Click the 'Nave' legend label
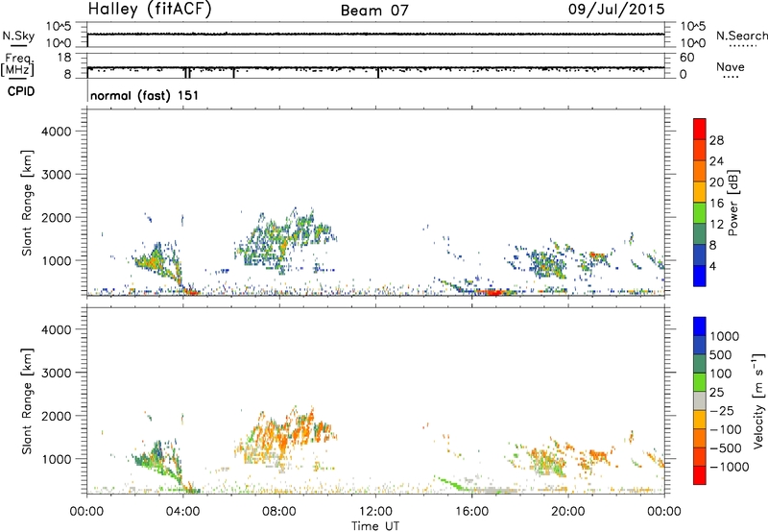This screenshot has height=532, width=768. click(731, 66)
